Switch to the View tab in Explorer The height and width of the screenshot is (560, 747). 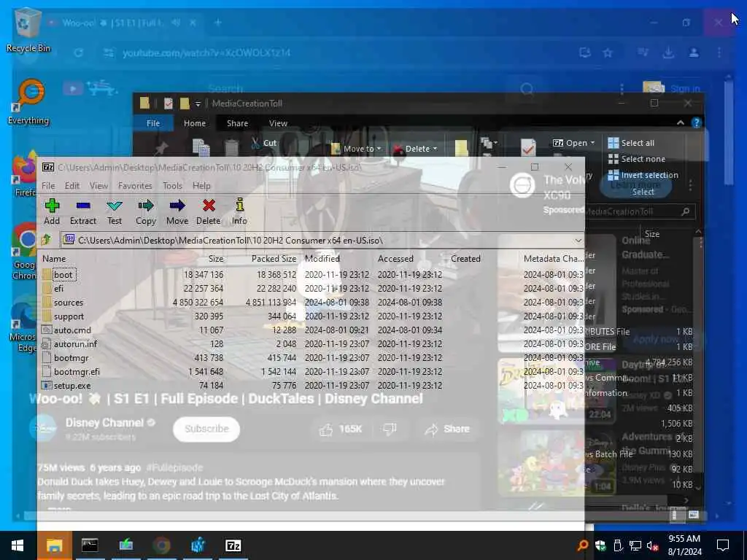point(278,122)
